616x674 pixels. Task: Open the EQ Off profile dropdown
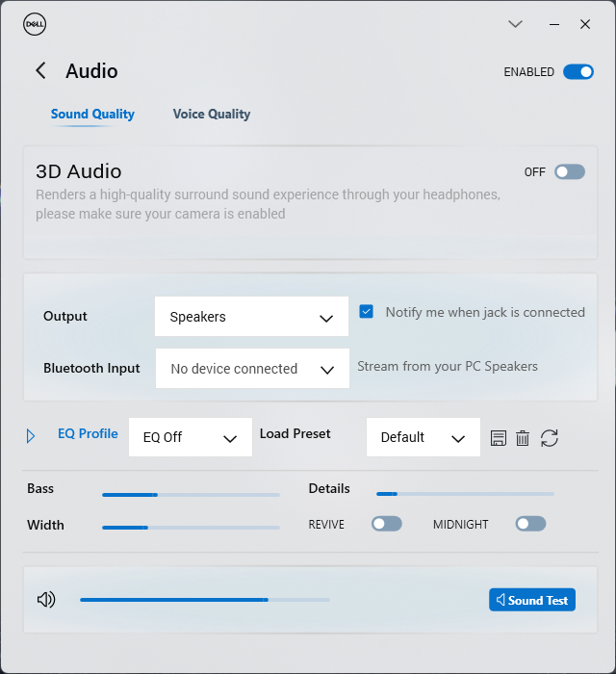[191, 437]
